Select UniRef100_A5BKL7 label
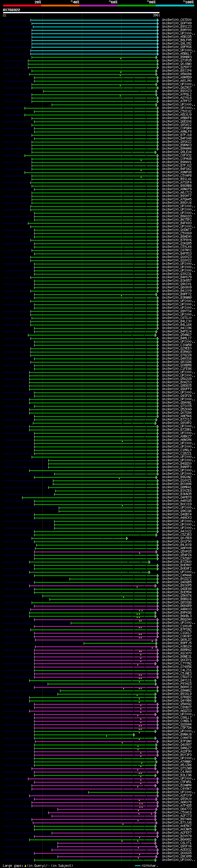 tap(176, 54)
